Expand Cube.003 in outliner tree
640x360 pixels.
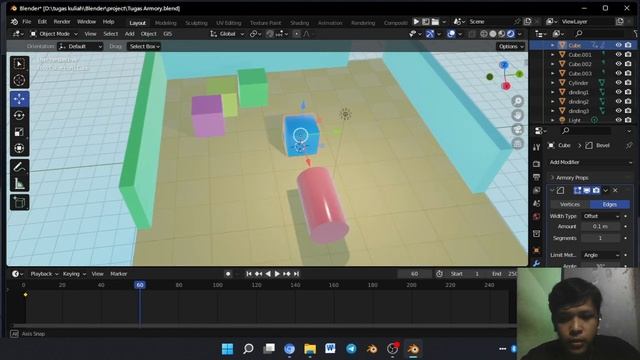[553, 73]
